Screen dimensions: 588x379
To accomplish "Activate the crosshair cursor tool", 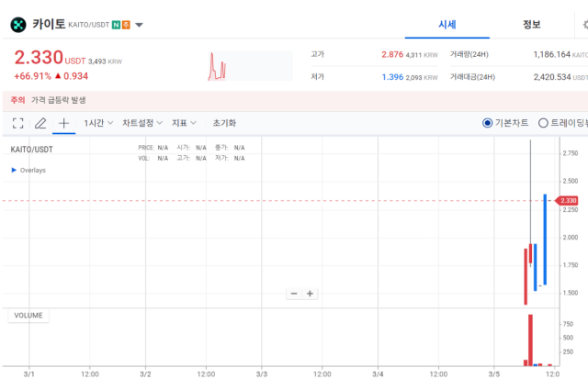I will 63,122.
